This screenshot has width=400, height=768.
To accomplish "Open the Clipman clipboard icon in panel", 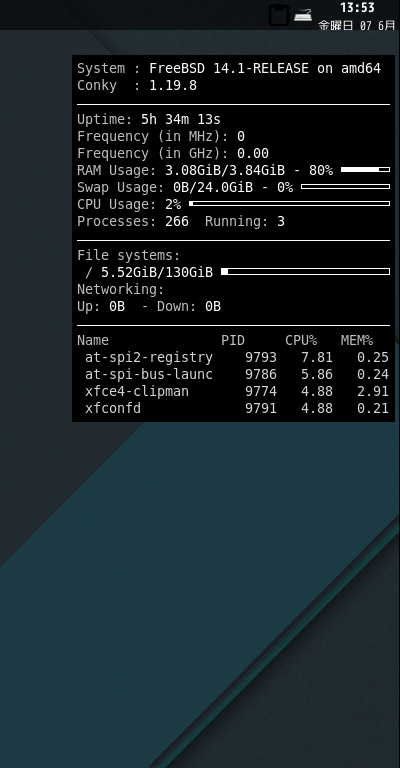I will (x=279, y=15).
